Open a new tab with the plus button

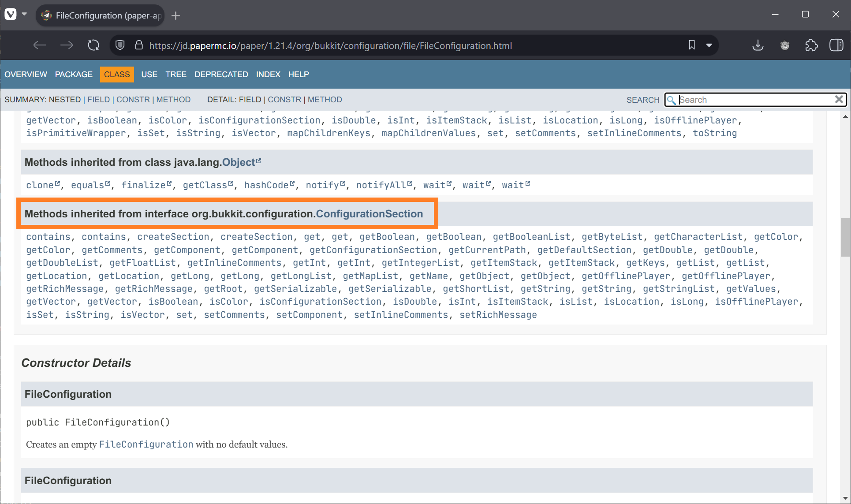pyautogui.click(x=175, y=15)
